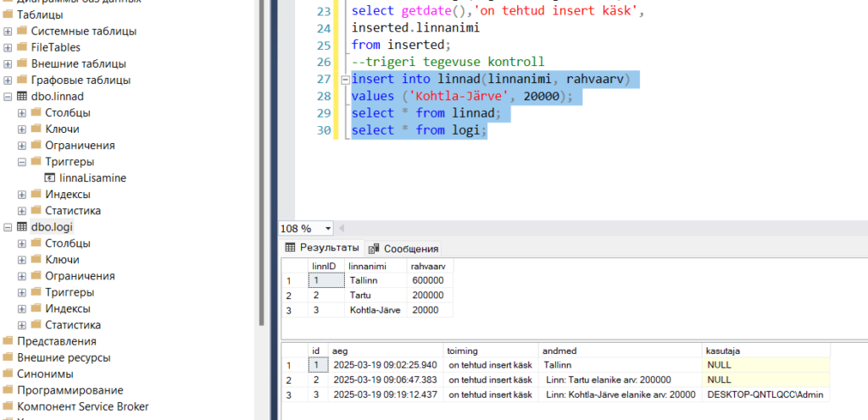Click the aeg column header
The width and height of the screenshot is (868, 420).
click(386, 351)
